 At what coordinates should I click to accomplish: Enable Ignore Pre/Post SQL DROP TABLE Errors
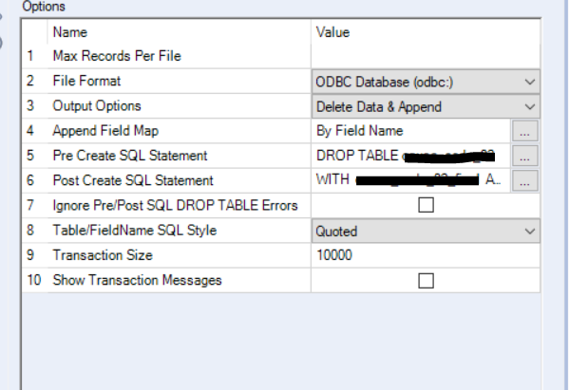point(426,206)
